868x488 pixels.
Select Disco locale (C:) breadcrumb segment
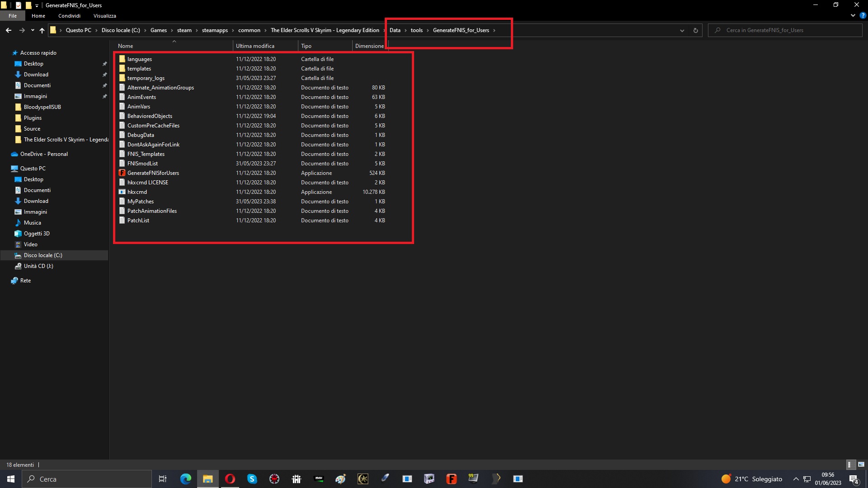pos(121,30)
